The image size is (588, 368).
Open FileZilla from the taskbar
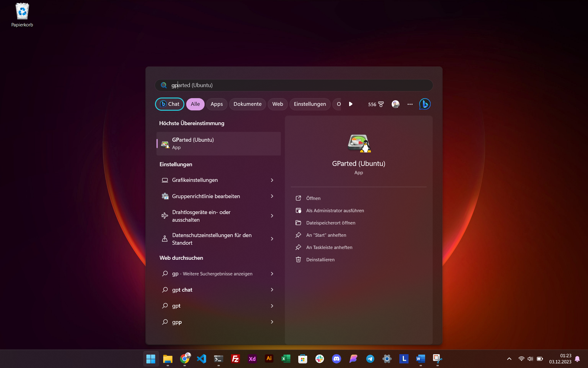(235, 359)
